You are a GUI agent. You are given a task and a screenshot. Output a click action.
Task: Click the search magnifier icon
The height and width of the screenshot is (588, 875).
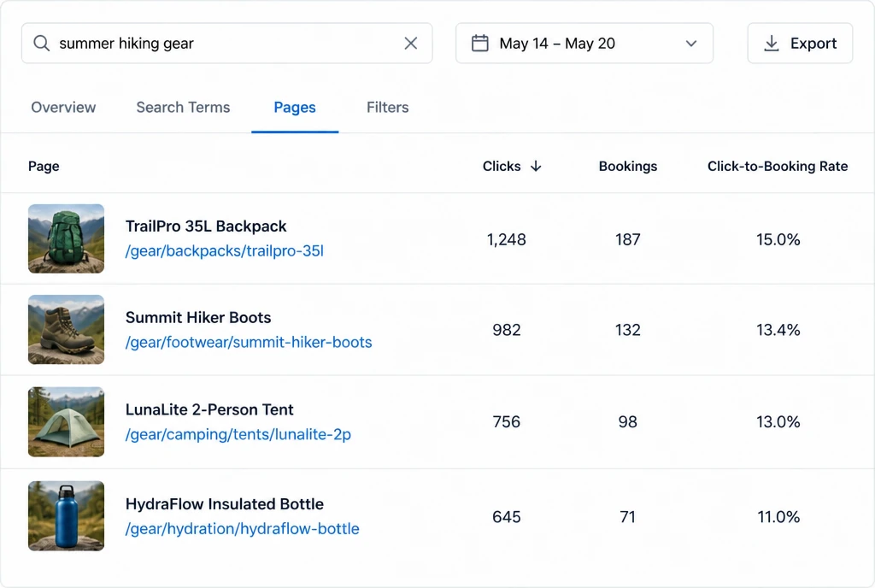(x=41, y=43)
